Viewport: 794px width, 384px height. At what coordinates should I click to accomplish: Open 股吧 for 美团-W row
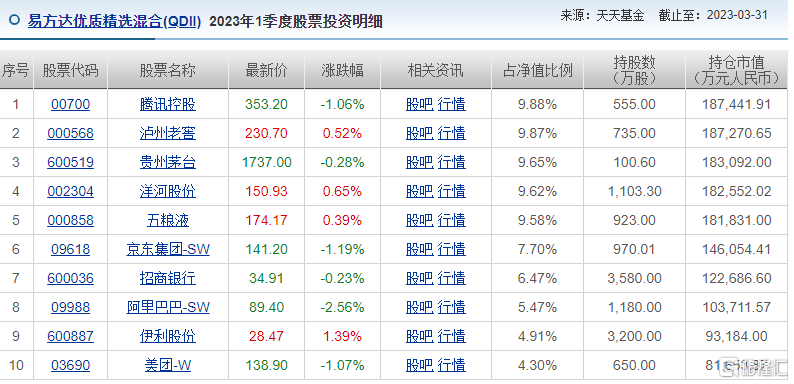coord(420,365)
